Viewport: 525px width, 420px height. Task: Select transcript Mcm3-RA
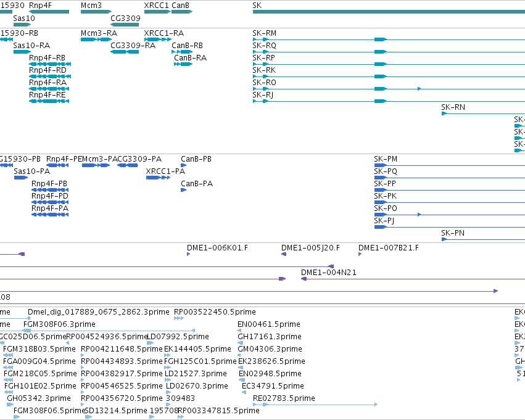(x=96, y=39)
